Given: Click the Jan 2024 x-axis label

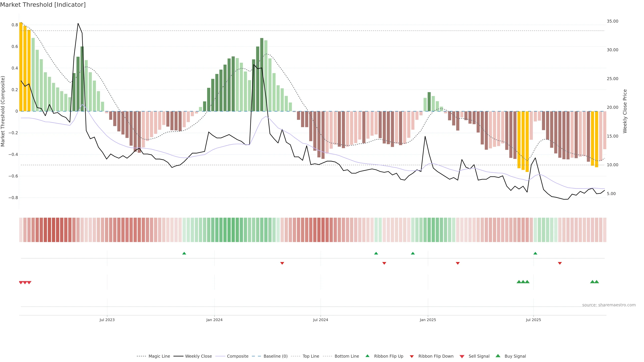Looking at the screenshot, I should 214,320.
